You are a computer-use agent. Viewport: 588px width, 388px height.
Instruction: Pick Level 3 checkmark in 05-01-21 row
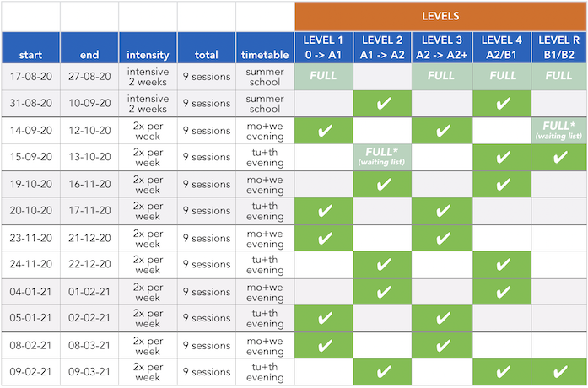pyautogui.click(x=442, y=319)
